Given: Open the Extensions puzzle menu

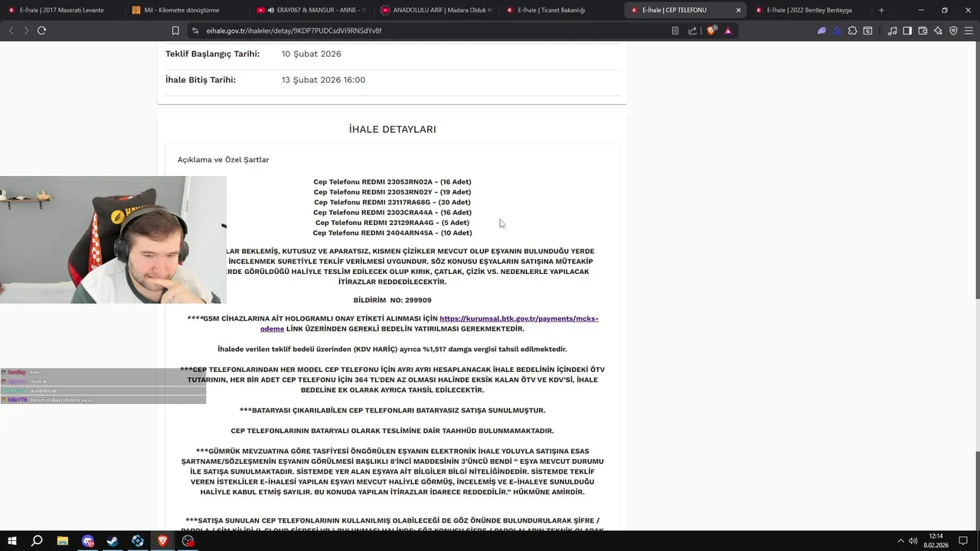Looking at the screenshot, I should 852,31.
